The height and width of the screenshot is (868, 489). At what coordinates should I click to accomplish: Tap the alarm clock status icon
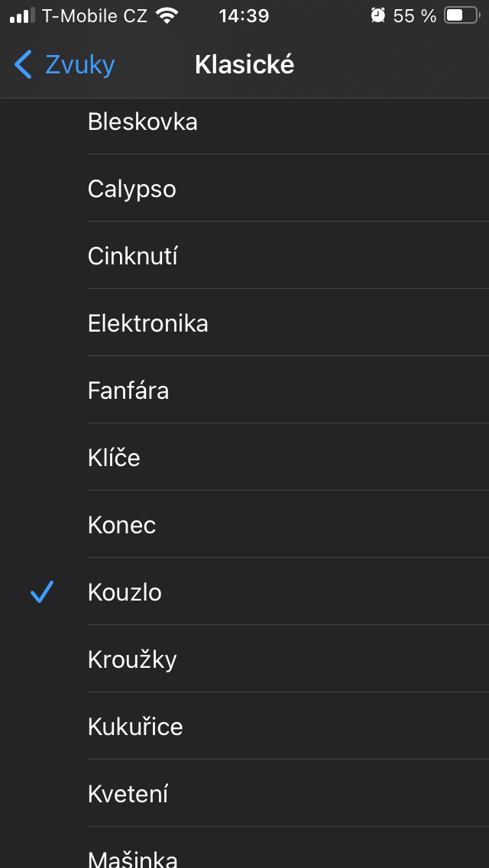pyautogui.click(x=377, y=15)
